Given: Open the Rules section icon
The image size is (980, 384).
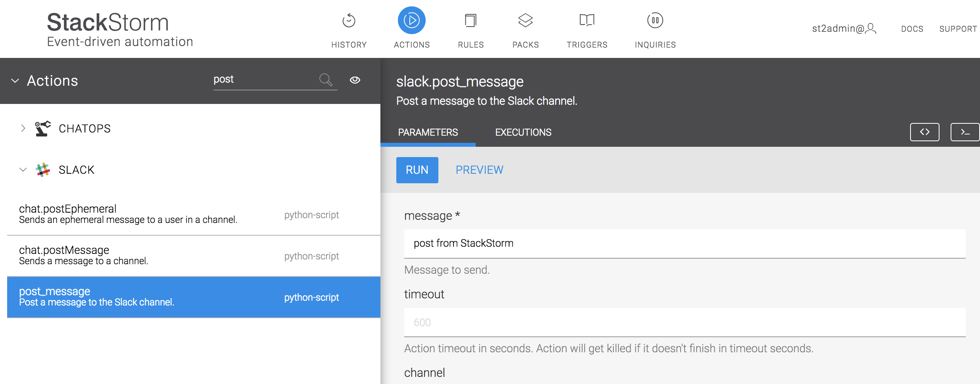Looking at the screenshot, I should tap(471, 20).
